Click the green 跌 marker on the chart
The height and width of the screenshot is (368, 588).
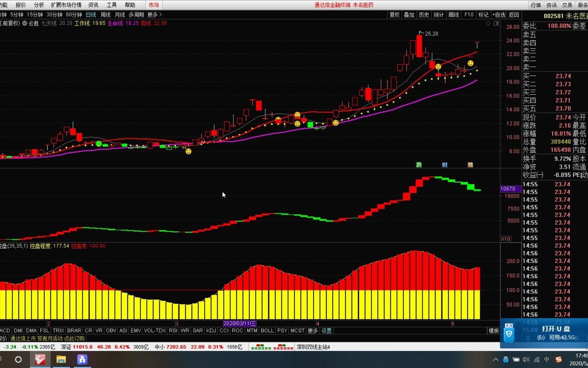point(419,165)
